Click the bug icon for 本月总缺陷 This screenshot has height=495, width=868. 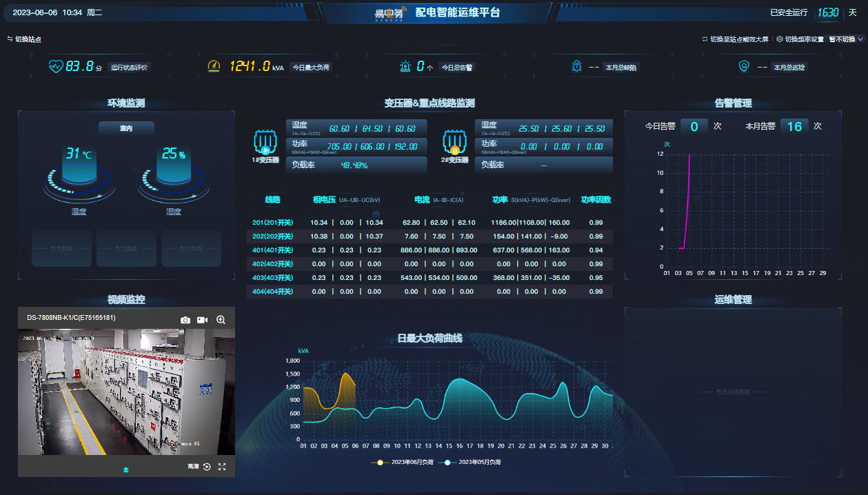coord(576,66)
